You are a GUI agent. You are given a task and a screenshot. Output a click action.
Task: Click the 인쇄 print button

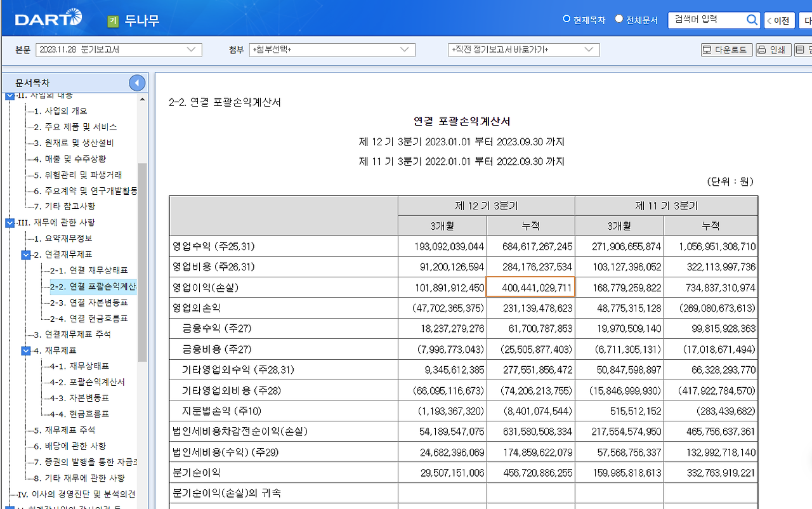point(773,50)
